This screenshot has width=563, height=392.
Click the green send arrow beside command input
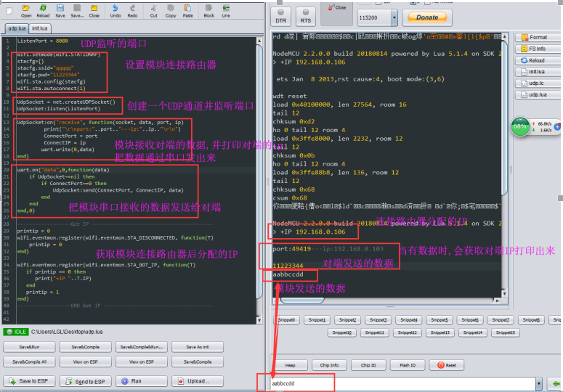coord(555,383)
